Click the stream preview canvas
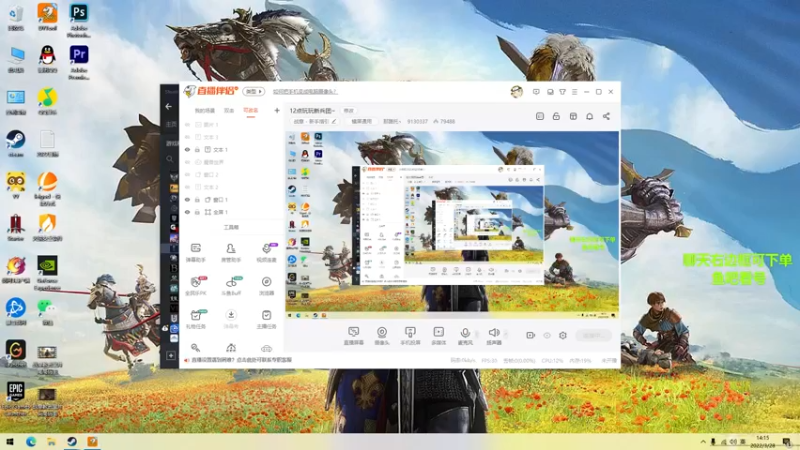 tap(452, 225)
